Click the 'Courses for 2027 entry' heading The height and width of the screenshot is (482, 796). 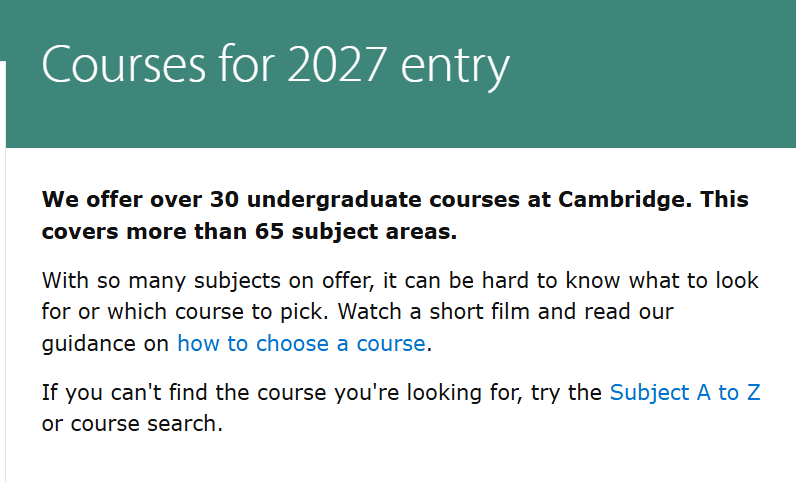(275, 65)
